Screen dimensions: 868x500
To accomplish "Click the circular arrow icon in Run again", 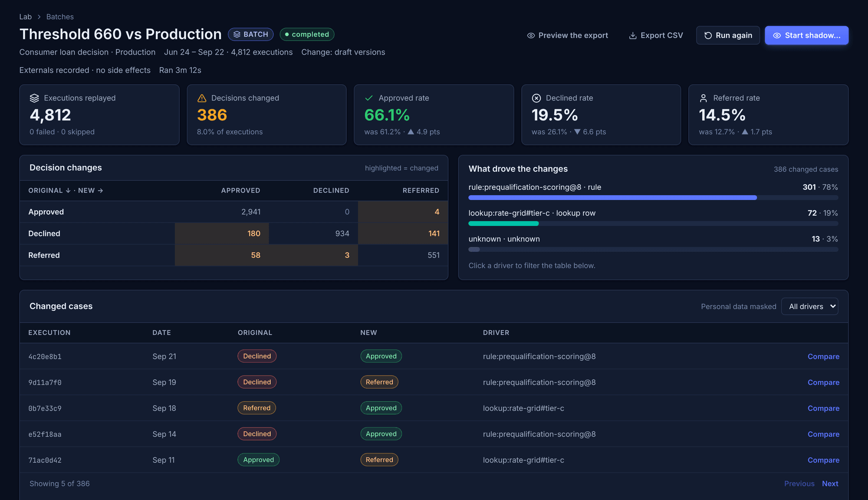I will [x=708, y=36].
